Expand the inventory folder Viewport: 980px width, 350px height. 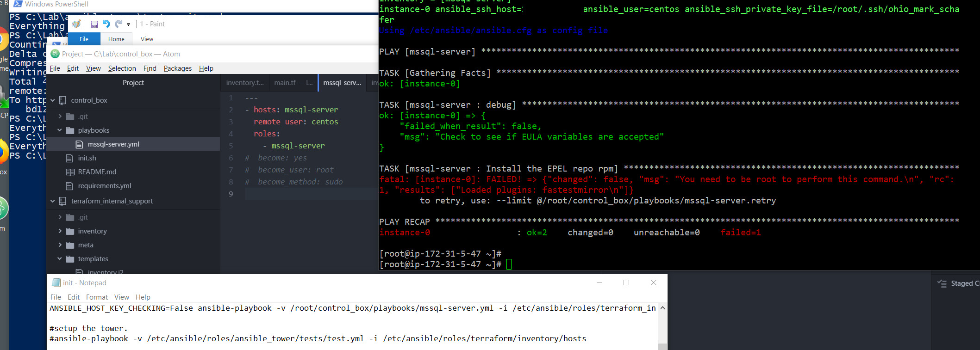60,231
